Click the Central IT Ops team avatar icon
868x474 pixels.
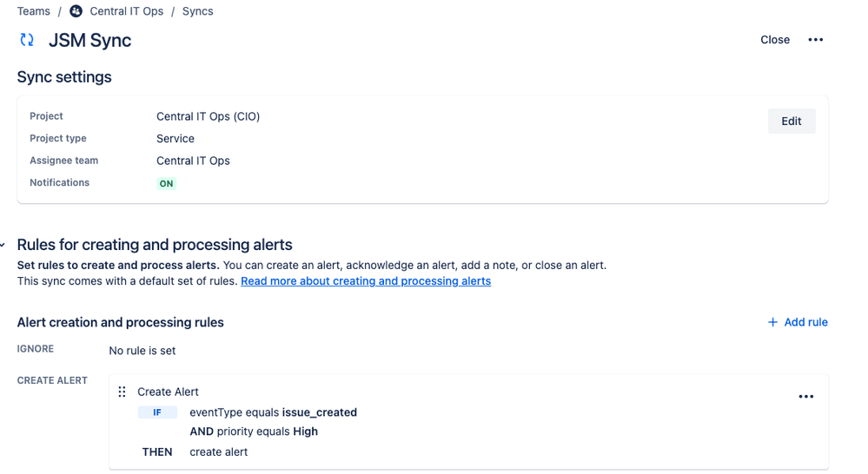(76, 11)
